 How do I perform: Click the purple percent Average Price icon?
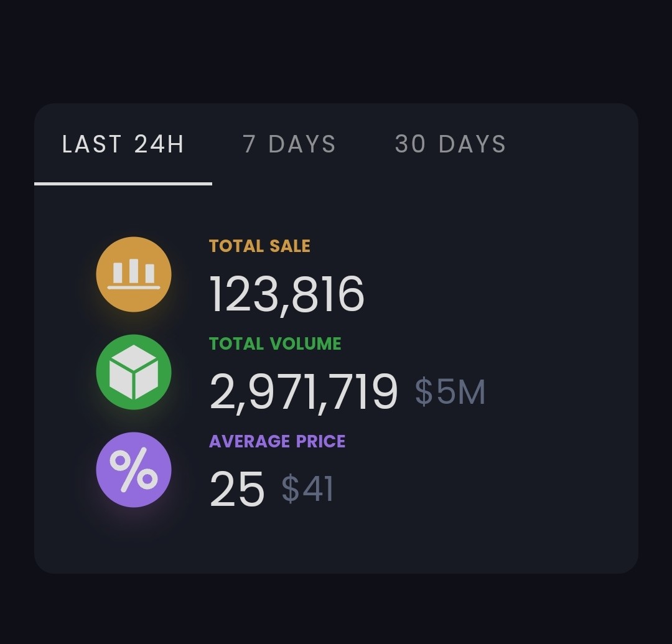coord(134,470)
